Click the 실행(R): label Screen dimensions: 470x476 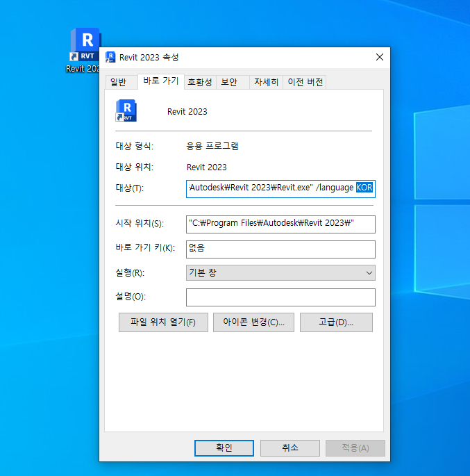[130, 272]
